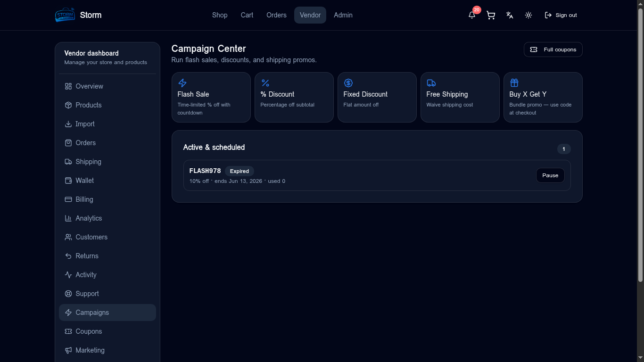Open Coupons in vendor sidebar
Screen dimensions: 644x362
click(x=107, y=331)
